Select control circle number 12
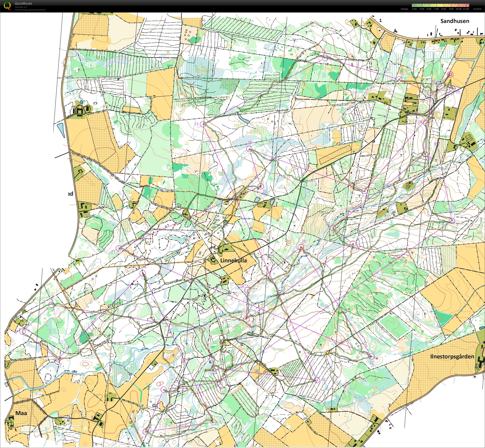The width and height of the screenshot is (485, 448). (x=317, y=380)
